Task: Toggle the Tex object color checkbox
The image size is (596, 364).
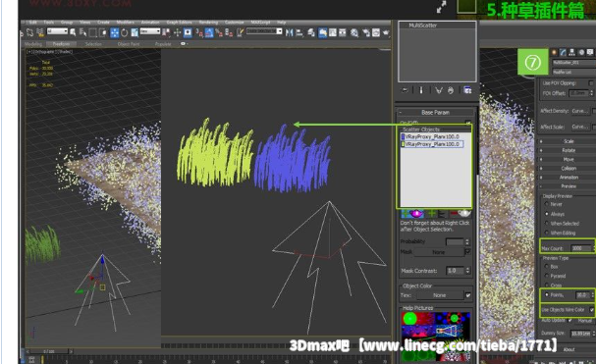Action: tap(468, 295)
